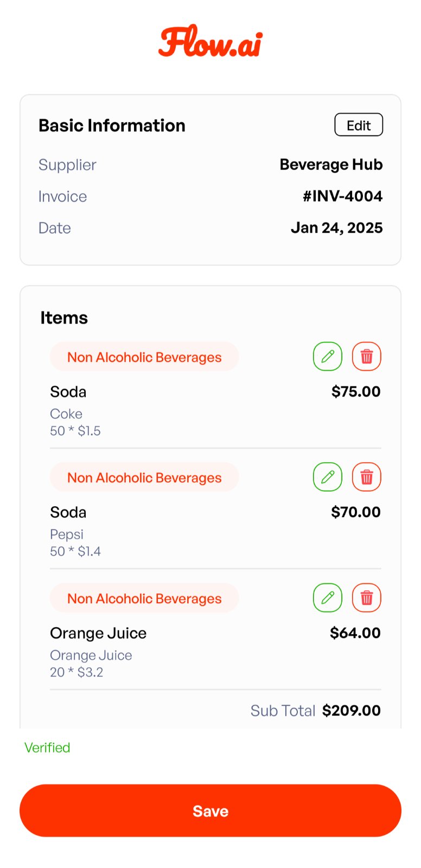This screenshot has height=868, width=421.
Task: Click invoice number #INV-4004
Action: [x=342, y=196]
